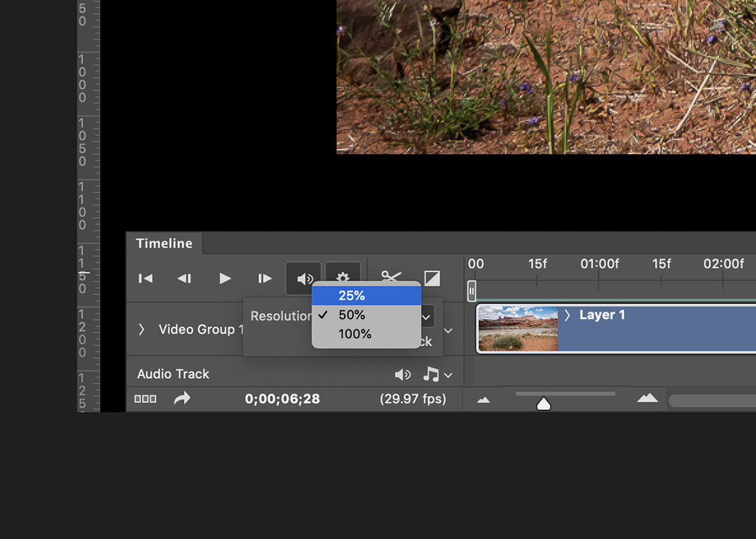Screen dimensions: 756x539
Task: Open dropdown behind resolution menu
Action: 426,317
